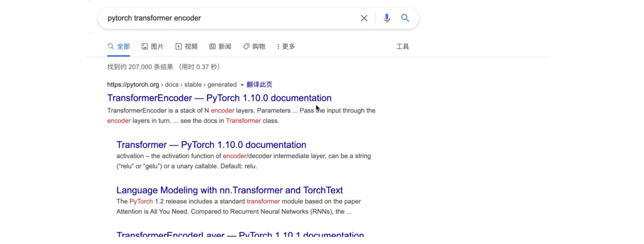The image size is (644, 244).
Task: Click the blue magnifier search icon
Action: tap(405, 18)
